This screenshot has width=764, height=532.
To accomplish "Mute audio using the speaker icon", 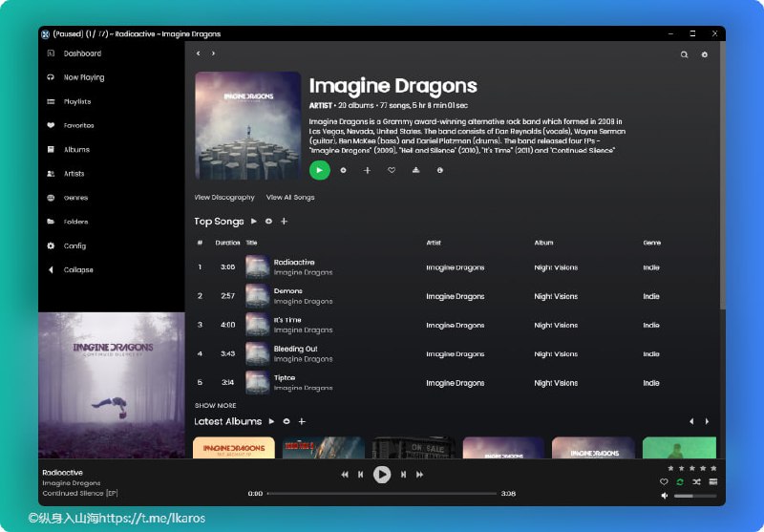I will [x=665, y=496].
